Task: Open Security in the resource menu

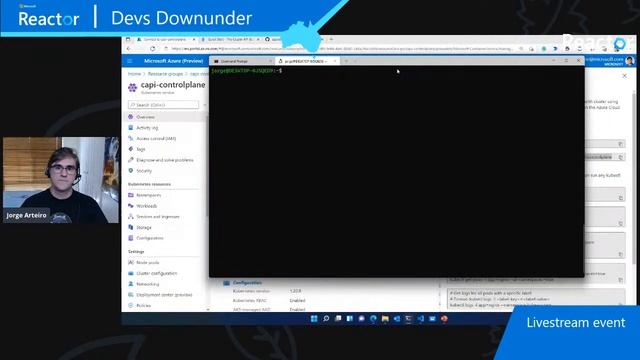Action: (x=144, y=171)
